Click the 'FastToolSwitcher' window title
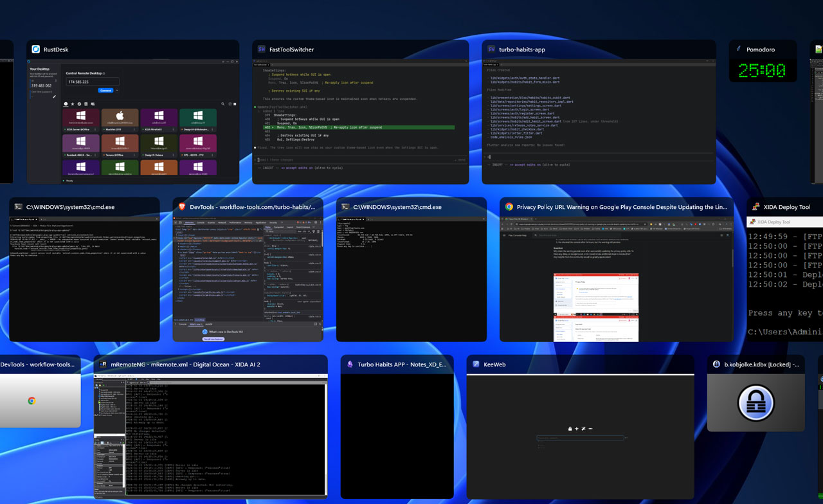The height and width of the screenshot is (504, 823). tap(292, 50)
